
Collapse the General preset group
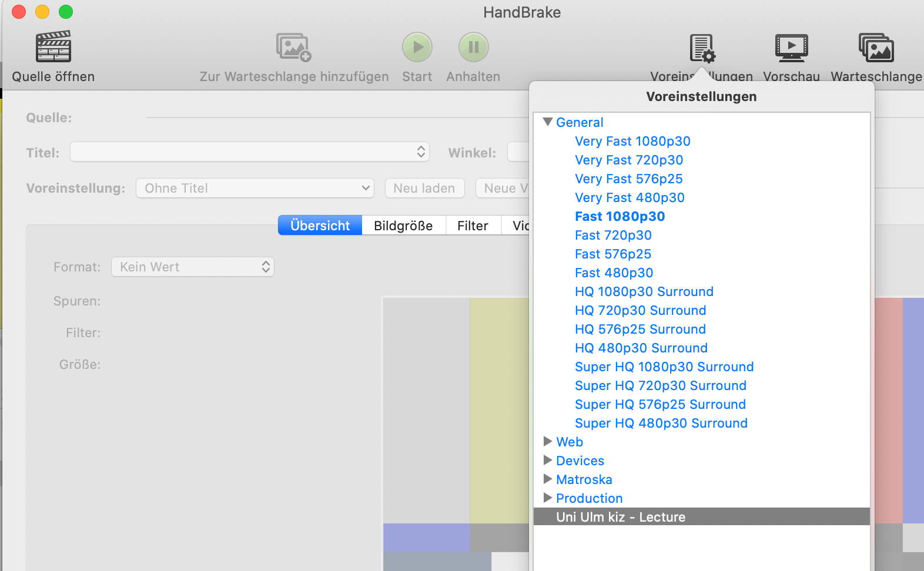[x=548, y=122]
